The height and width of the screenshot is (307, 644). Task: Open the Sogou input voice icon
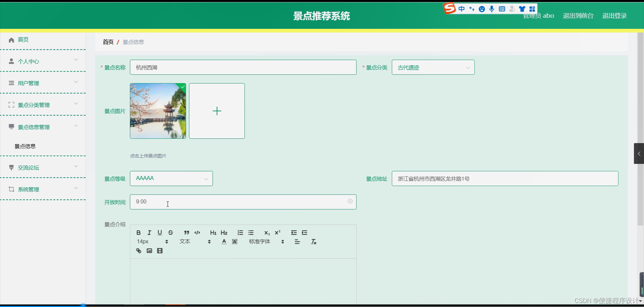point(492,9)
